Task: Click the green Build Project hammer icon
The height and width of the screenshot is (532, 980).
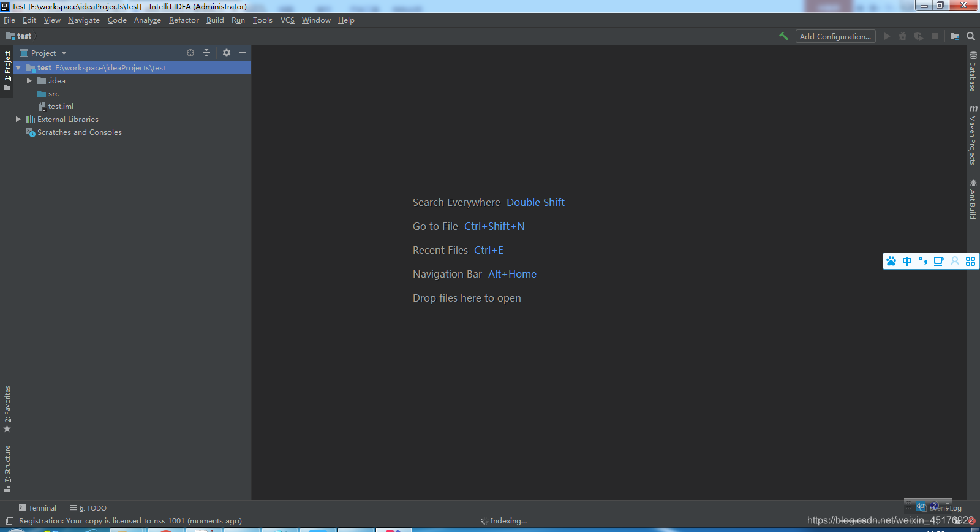Action: [783, 36]
